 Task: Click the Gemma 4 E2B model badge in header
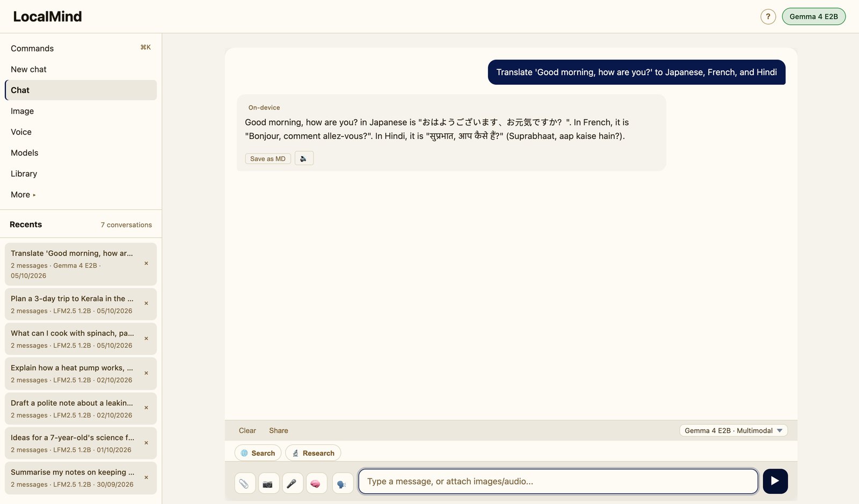(x=813, y=17)
